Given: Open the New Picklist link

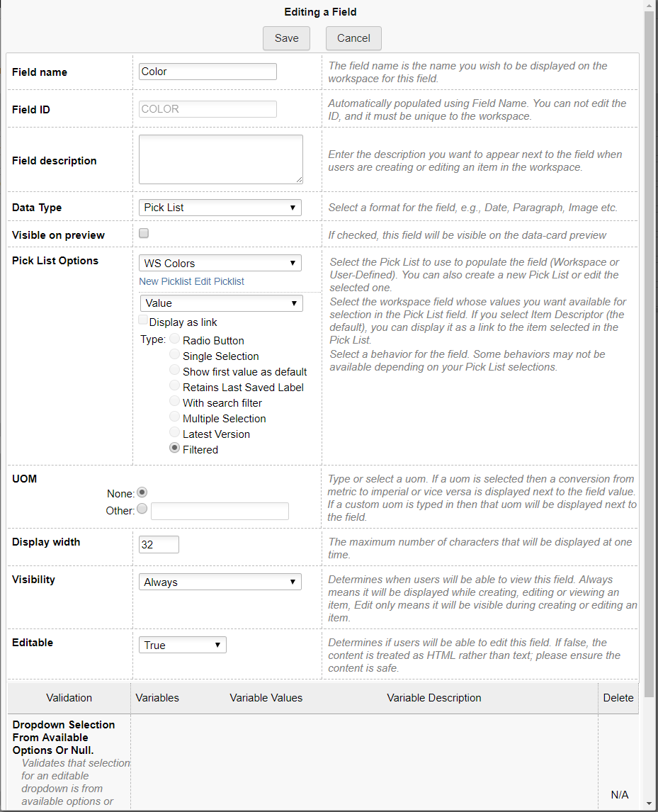Looking at the screenshot, I should [161, 281].
